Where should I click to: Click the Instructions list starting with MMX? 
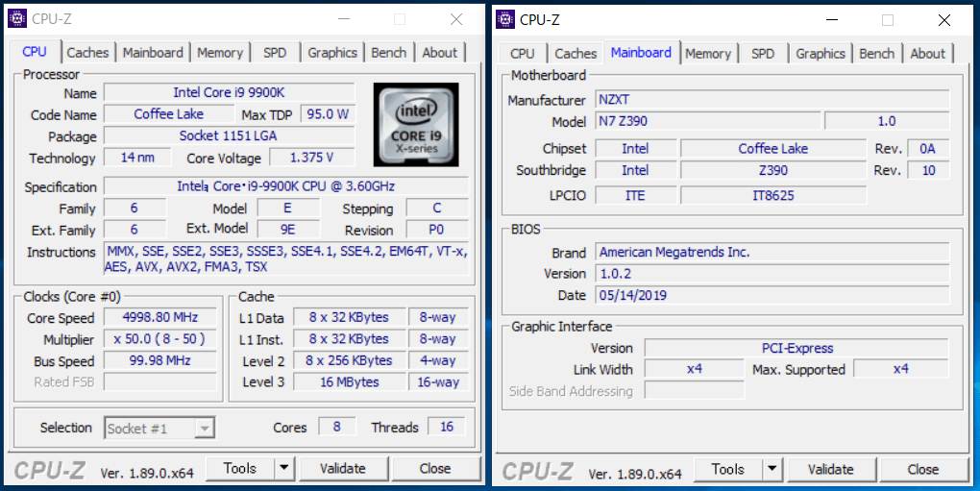point(286,259)
